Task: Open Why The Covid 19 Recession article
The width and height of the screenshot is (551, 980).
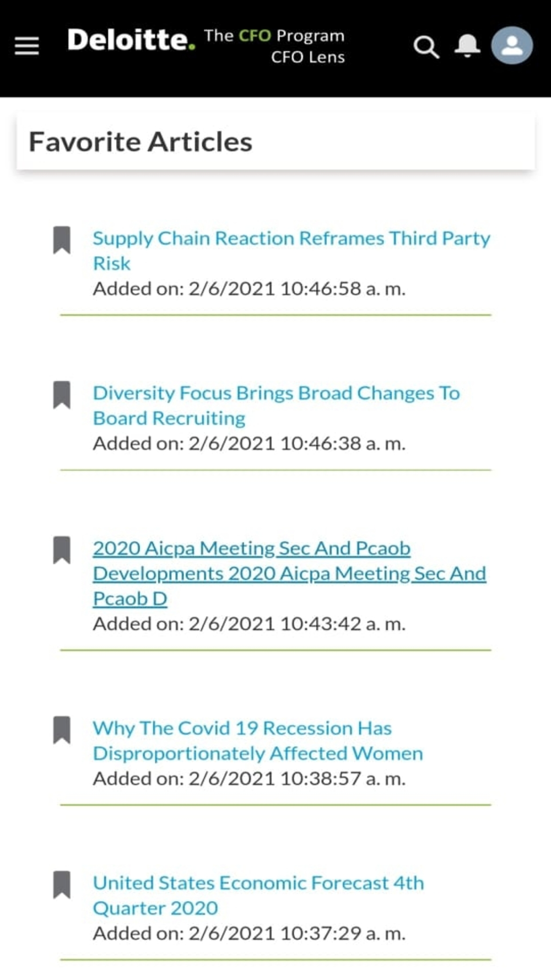Action: coord(258,741)
